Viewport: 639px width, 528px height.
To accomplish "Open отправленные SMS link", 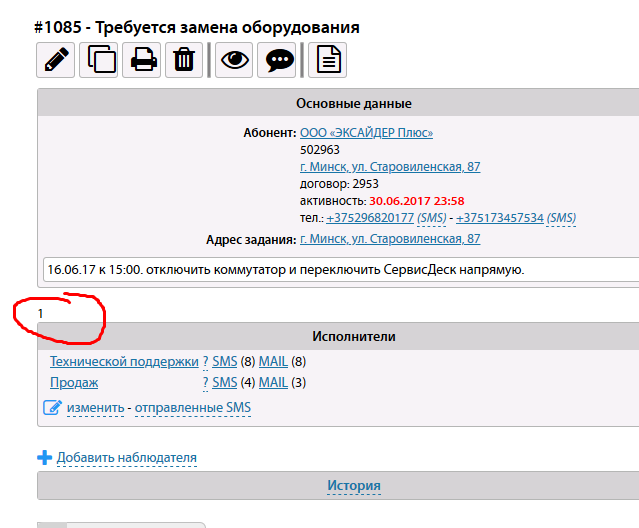I will [x=193, y=408].
